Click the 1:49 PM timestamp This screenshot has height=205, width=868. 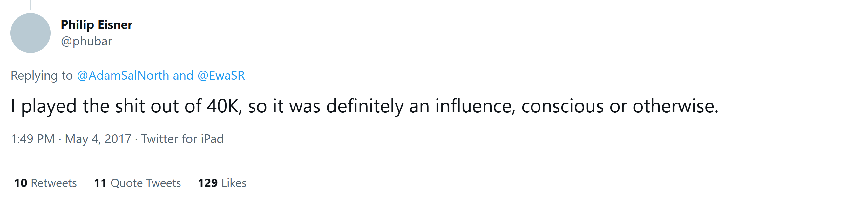pos(33,139)
